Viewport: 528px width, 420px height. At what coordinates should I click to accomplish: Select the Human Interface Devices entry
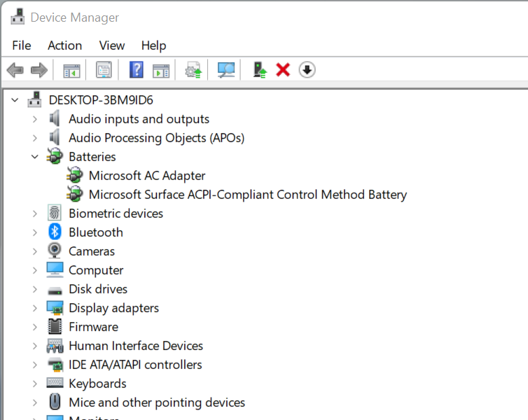(x=135, y=346)
